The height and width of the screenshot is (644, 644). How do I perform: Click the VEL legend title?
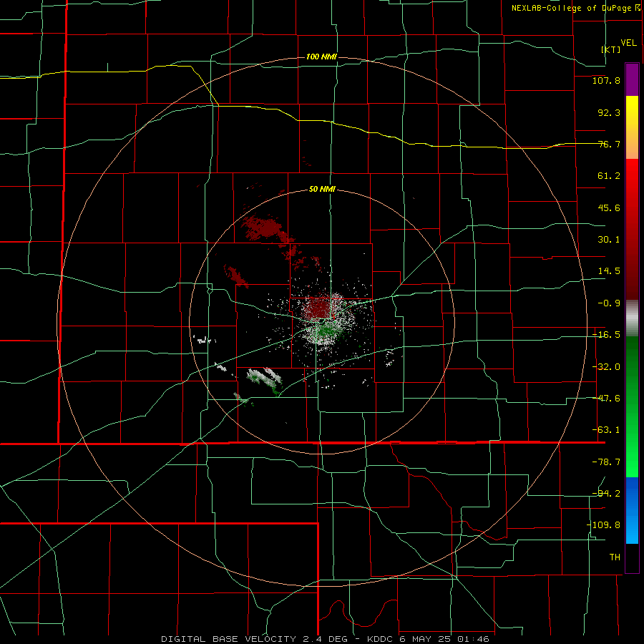[x=628, y=43]
